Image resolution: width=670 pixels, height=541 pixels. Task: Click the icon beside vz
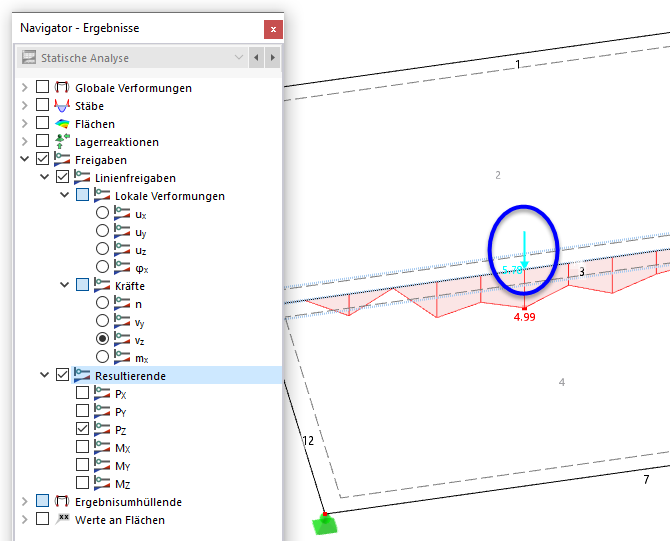(x=122, y=339)
